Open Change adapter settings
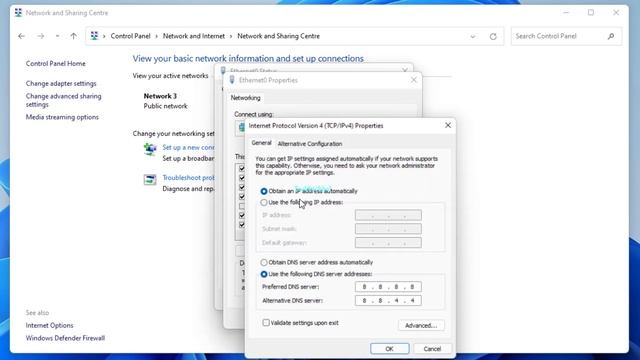The height and width of the screenshot is (360, 640). coord(61,83)
